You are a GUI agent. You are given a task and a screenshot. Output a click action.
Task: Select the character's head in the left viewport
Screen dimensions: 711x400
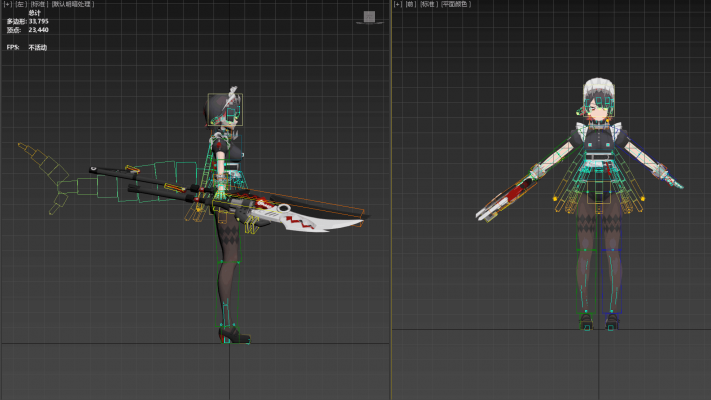click(224, 110)
